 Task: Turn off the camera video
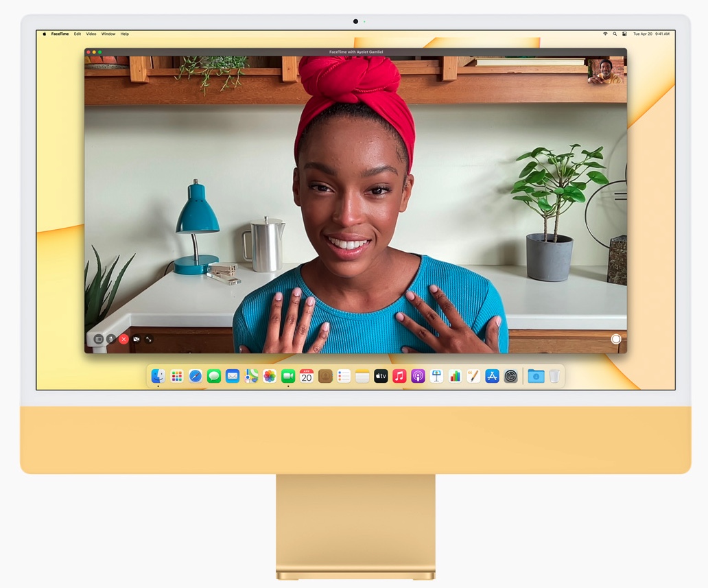click(137, 339)
